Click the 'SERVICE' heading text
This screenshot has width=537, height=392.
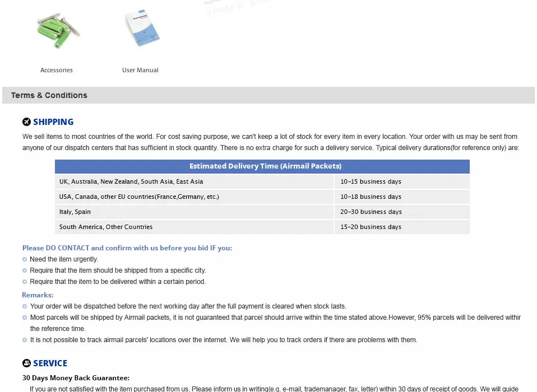[x=50, y=363]
